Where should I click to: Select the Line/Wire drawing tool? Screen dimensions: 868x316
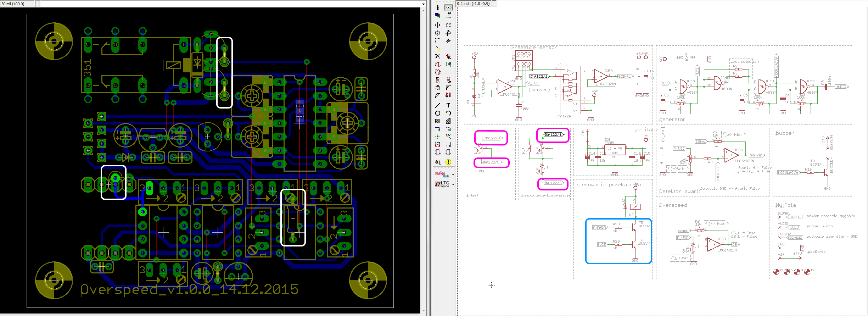438,105
